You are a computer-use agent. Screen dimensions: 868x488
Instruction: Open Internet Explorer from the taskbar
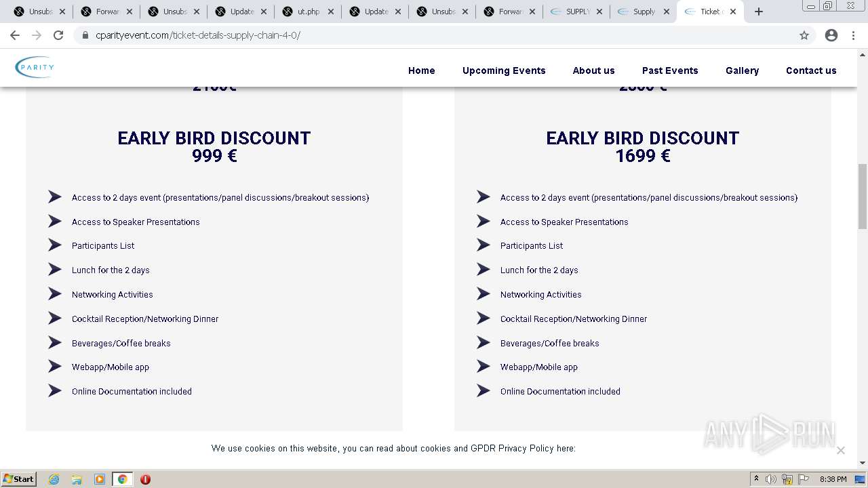(54, 479)
